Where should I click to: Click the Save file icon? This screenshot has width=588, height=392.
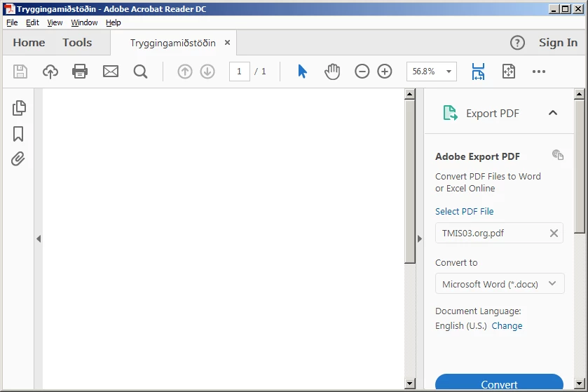(20, 72)
